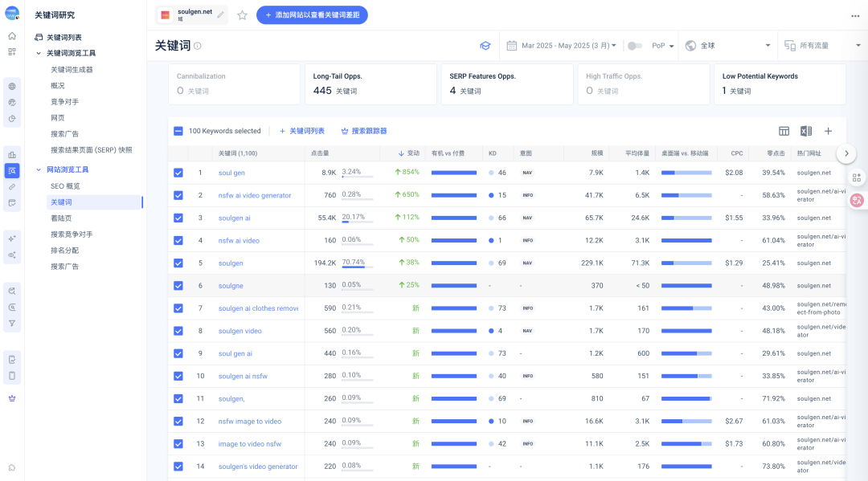Open the link chain icon in left rail
868x481 pixels.
tap(11, 187)
